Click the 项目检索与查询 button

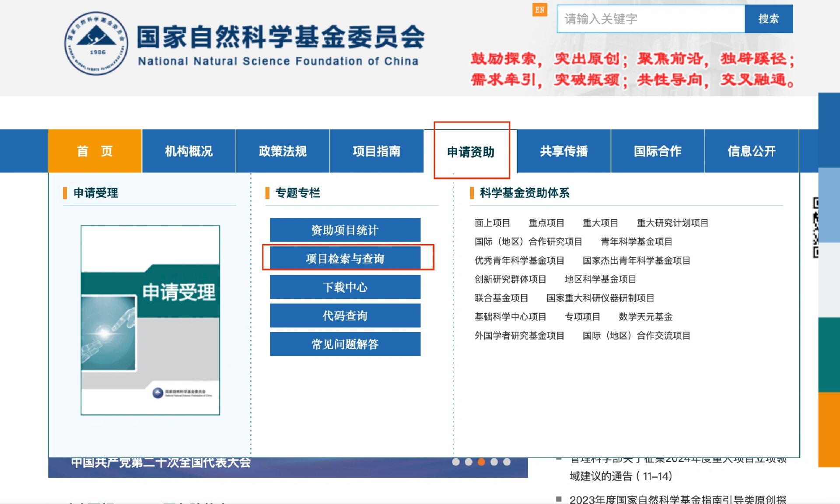tap(345, 259)
